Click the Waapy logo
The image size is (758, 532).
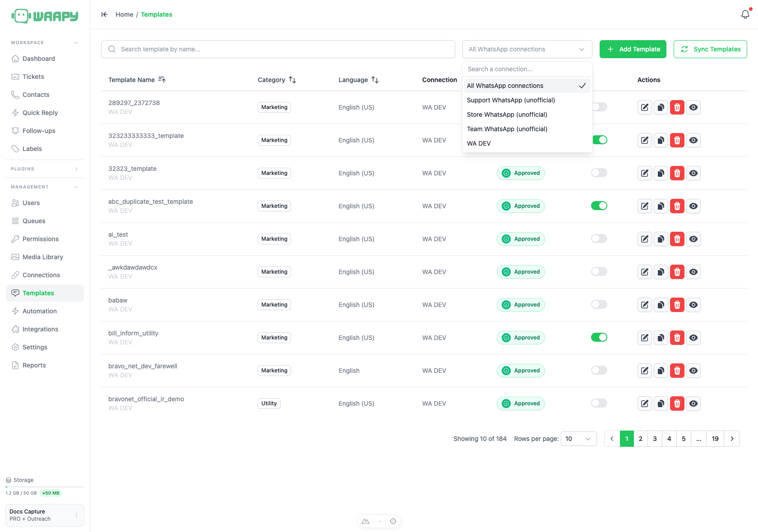pos(45,16)
